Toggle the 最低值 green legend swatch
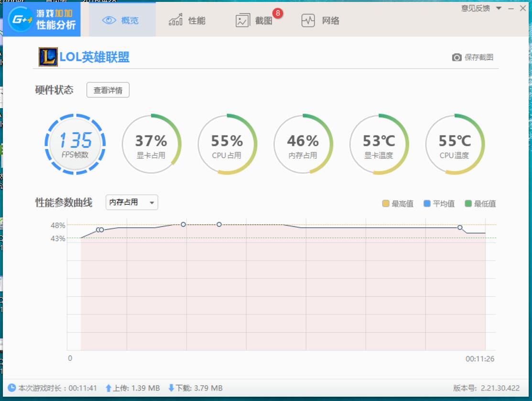Screen dimensions: 532x401 coord(468,203)
